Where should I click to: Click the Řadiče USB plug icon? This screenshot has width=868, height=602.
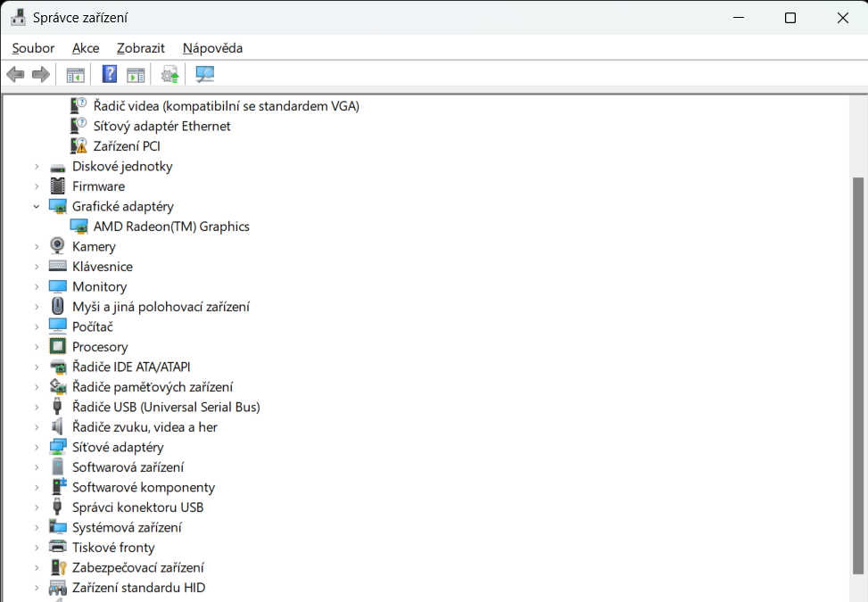click(x=57, y=406)
